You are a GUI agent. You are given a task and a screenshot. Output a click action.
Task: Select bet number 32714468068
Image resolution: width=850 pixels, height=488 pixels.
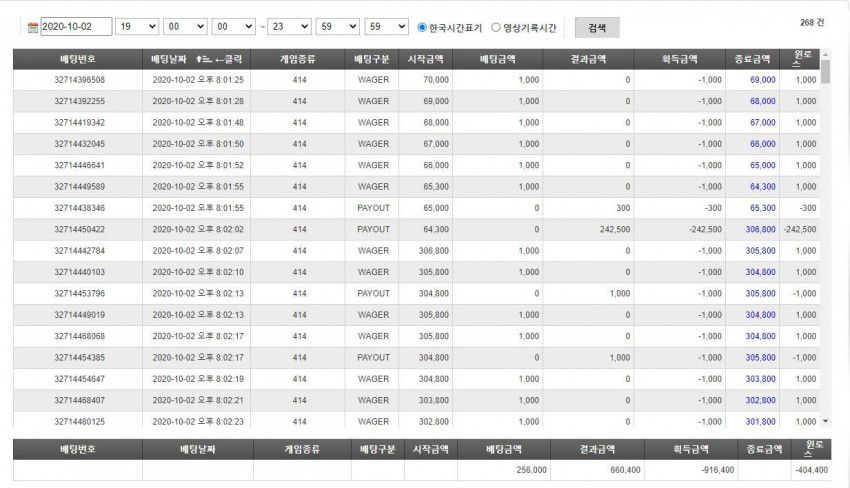[x=80, y=336]
